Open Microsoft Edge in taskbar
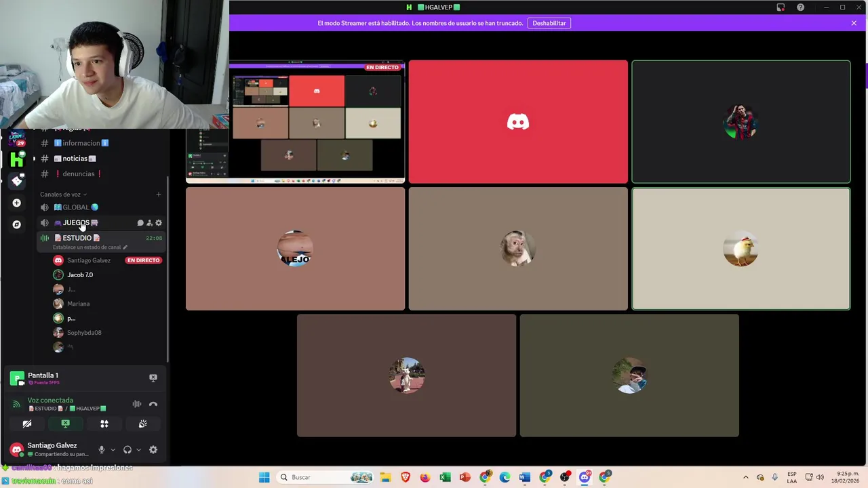This screenshot has height=488, width=868. (505, 477)
